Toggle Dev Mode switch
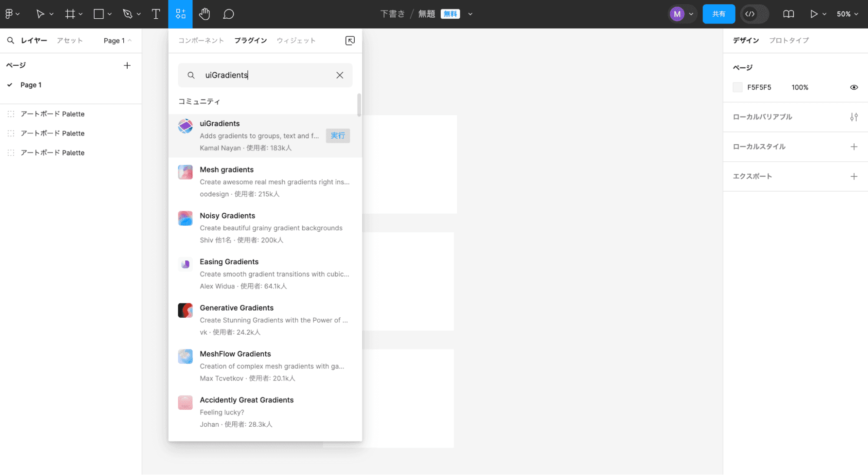 754,14
